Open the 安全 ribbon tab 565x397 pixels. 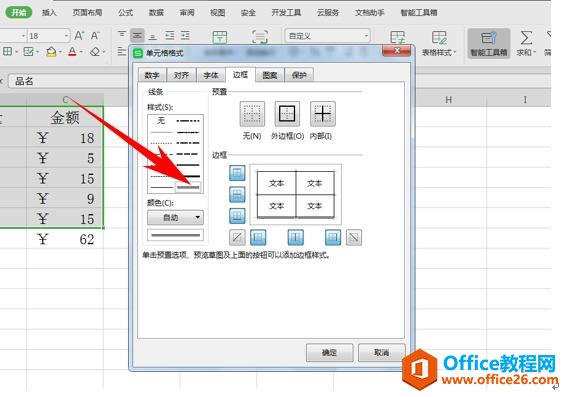tap(248, 13)
